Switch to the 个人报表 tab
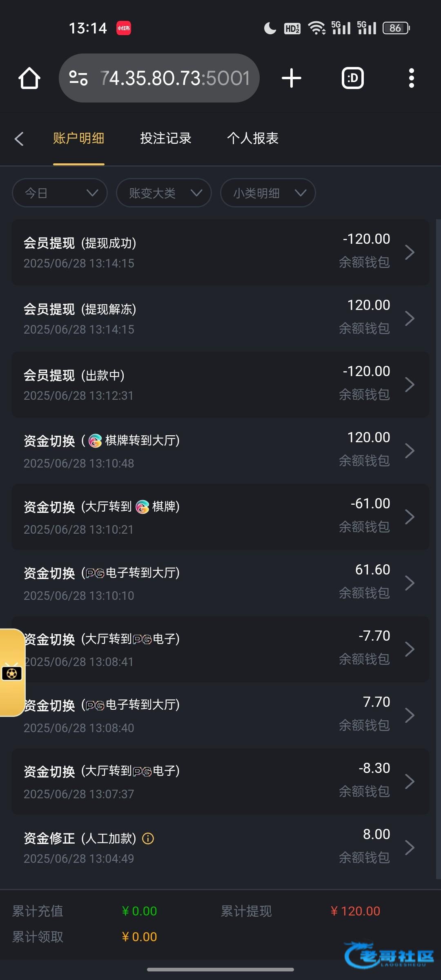Screen dimensions: 441x980 [x=253, y=138]
